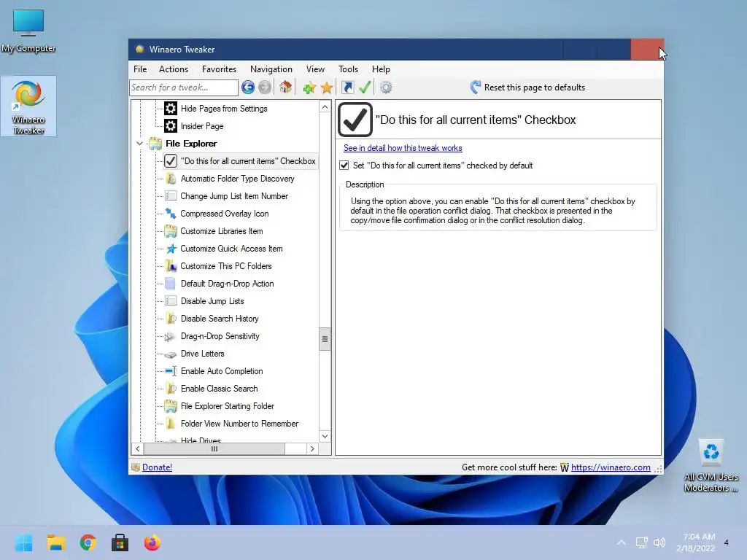The width and height of the screenshot is (747, 560).
Task: Click the Customize Quick Access star icon
Action: pyautogui.click(x=171, y=249)
